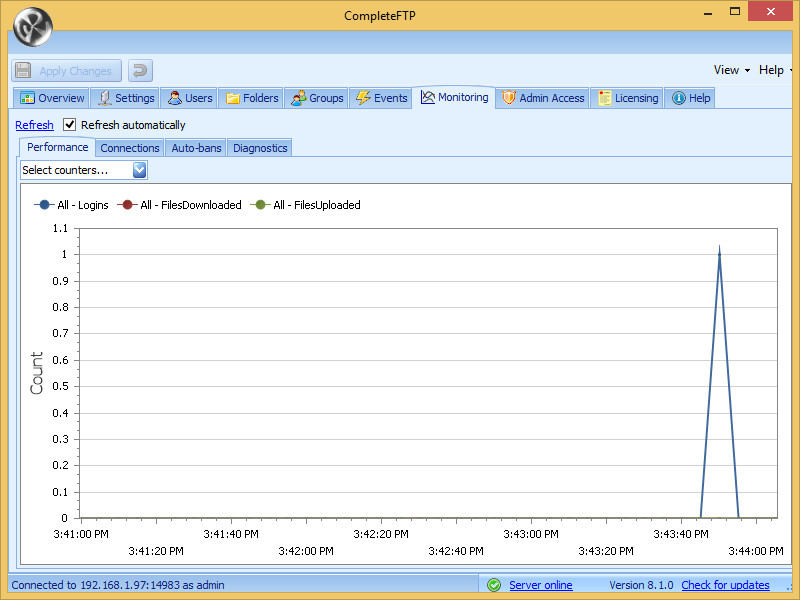Click the green server online checkmark icon
Image resolution: width=800 pixels, height=600 pixels.
(494, 585)
